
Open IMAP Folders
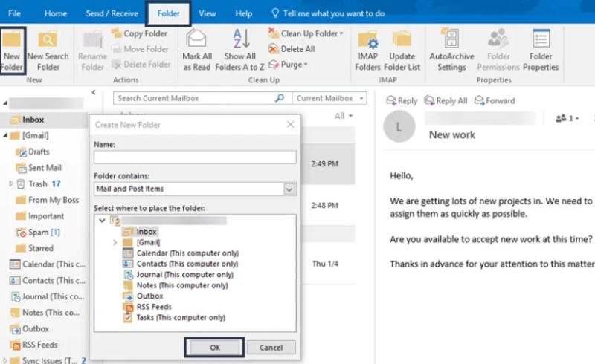[367, 51]
